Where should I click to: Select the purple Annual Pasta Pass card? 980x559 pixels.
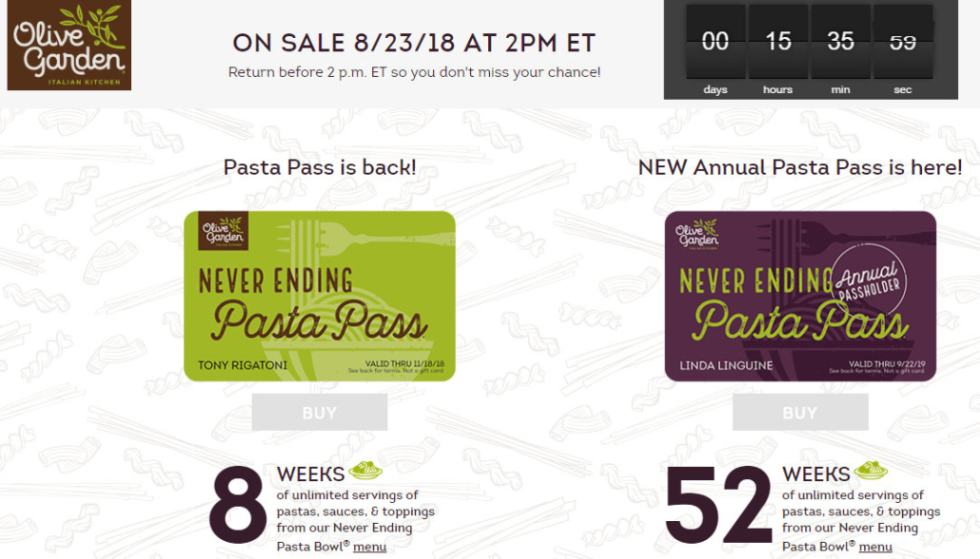[x=800, y=296]
